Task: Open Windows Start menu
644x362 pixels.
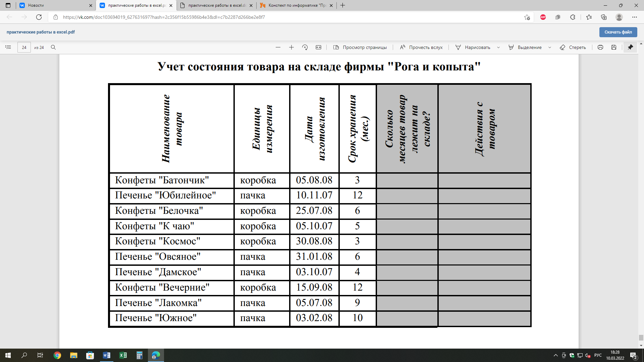Action: pyautogui.click(x=8, y=355)
